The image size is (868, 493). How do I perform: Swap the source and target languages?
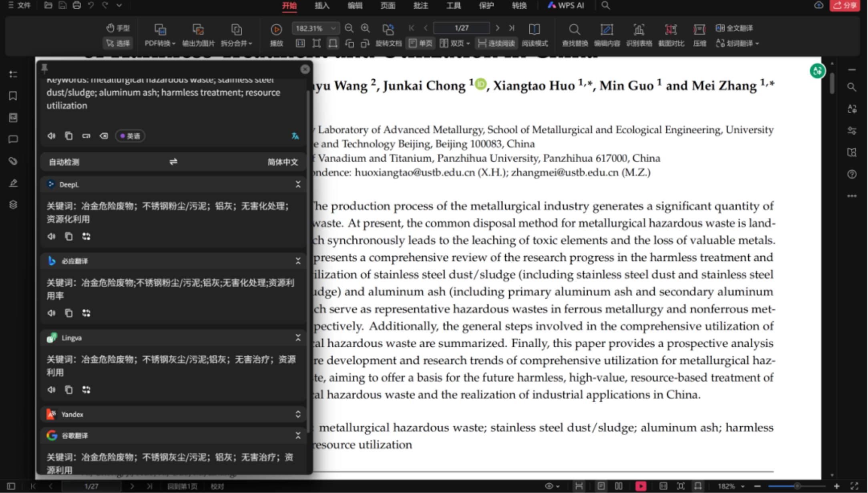173,162
